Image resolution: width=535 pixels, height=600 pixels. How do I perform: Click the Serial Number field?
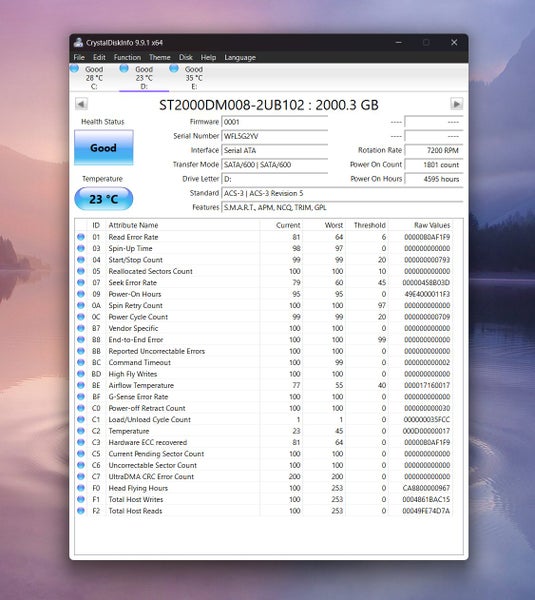click(274, 136)
